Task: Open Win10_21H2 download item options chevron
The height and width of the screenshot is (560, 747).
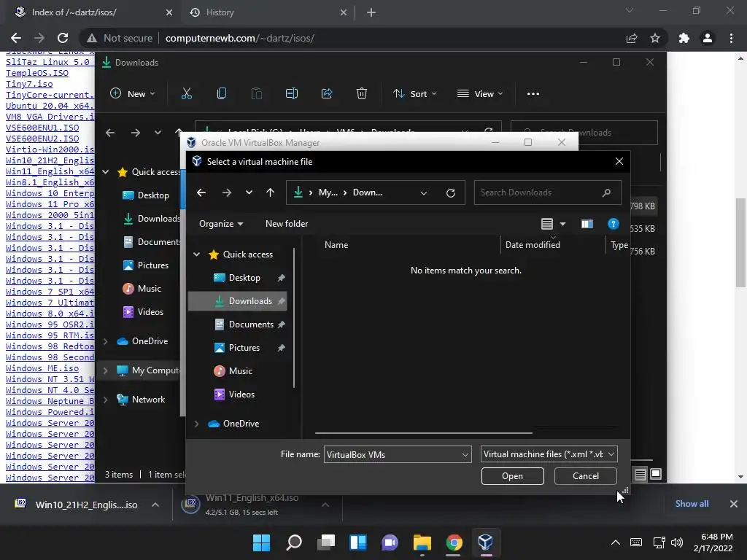Action: click(x=155, y=505)
